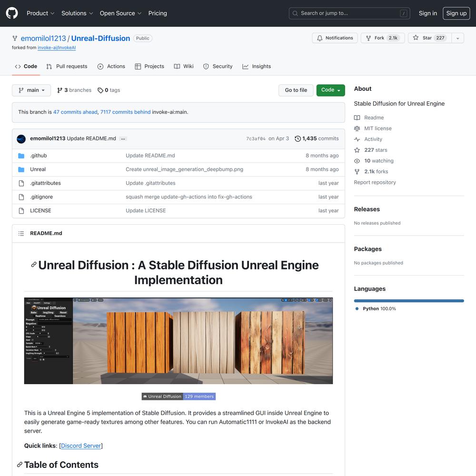The height and width of the screenshot is (476, 476).
Task: Open the Unreal-Diffusion repository name link
Action: click(100, 38)
